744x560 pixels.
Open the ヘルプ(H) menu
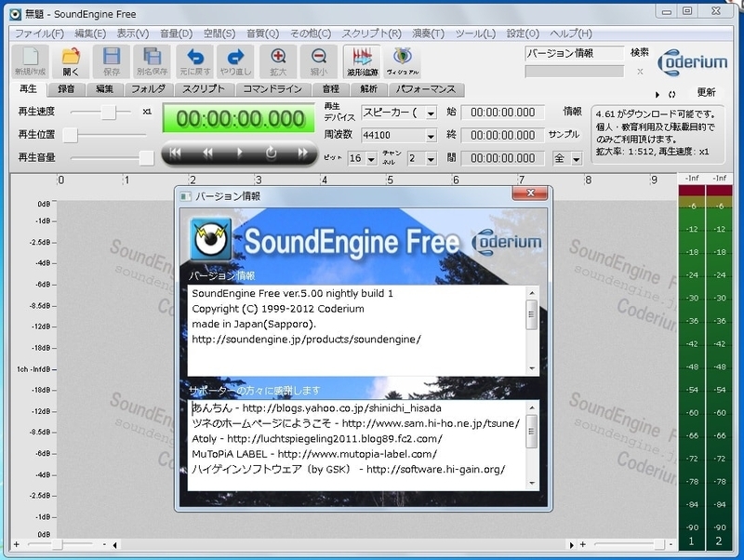(571, 33)
